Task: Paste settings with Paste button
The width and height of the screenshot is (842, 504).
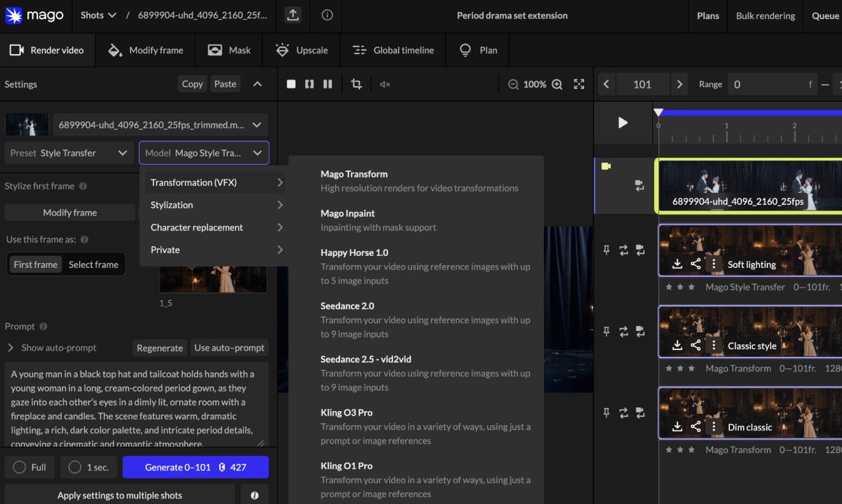Action: coord(225,84)
